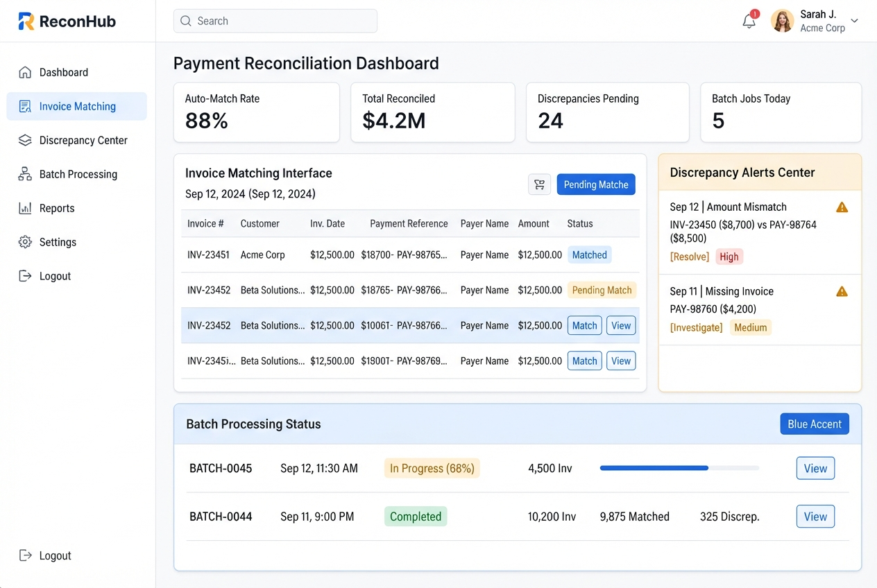877x588 pixels.
Task: Click the 9,875 Matched value
Action: click(x=635, y=517)
